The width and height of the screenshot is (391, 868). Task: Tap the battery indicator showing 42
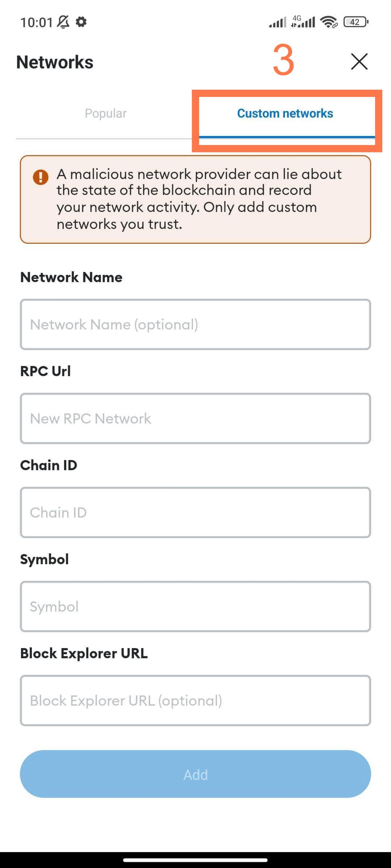pyautogui.click(x=356, y=22)
